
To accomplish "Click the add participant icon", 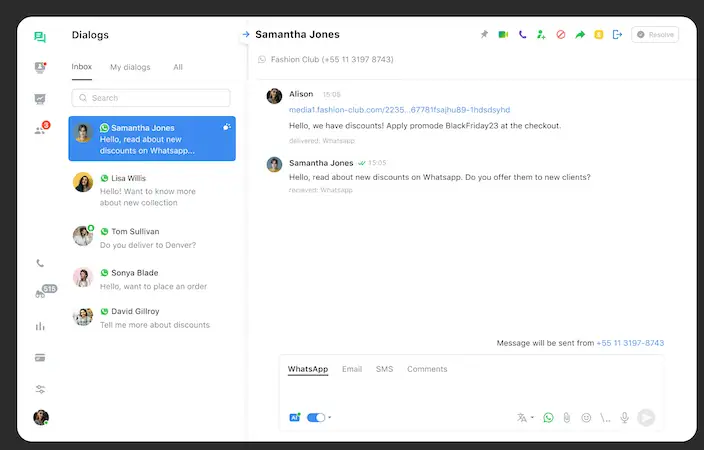I will point(541,35).
